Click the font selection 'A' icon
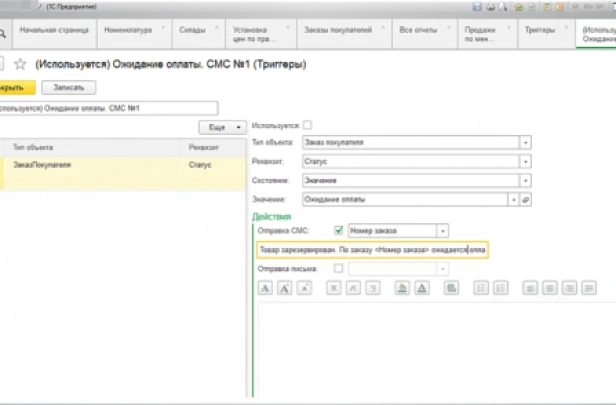The height and width of the screenshot is (405, 616). pyautogui.click(x=265, y=288)
